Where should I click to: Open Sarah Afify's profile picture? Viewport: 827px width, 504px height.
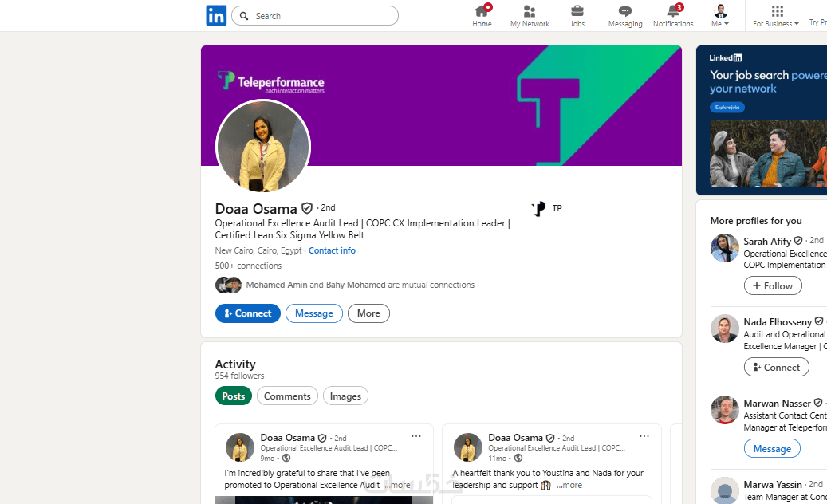725,248
